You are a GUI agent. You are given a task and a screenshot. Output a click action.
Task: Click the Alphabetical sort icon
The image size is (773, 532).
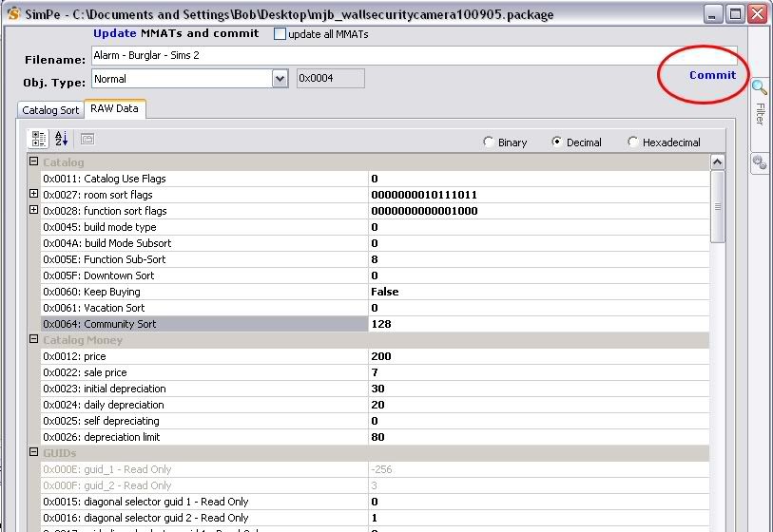coord(62,139)
